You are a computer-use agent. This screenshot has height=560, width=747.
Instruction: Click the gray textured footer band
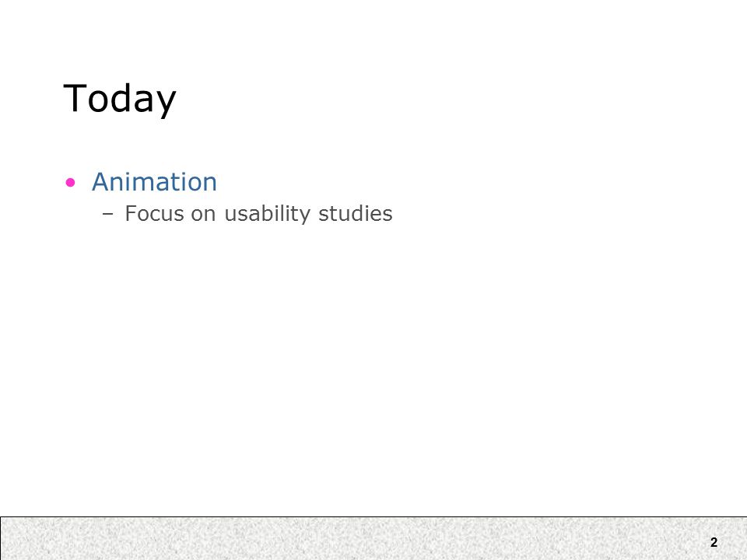pos(373,538)
